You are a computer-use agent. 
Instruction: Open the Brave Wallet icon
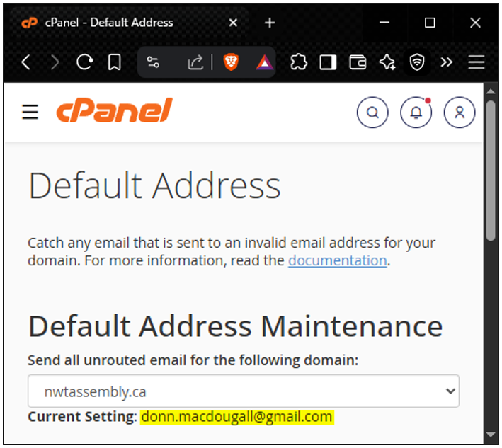tap(358, 62)
